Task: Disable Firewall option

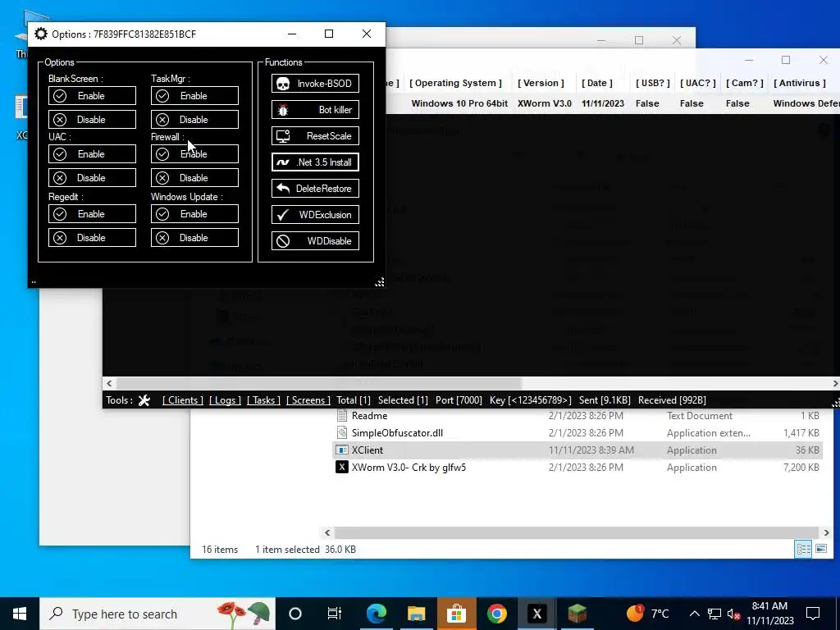Action: (194, 178)
